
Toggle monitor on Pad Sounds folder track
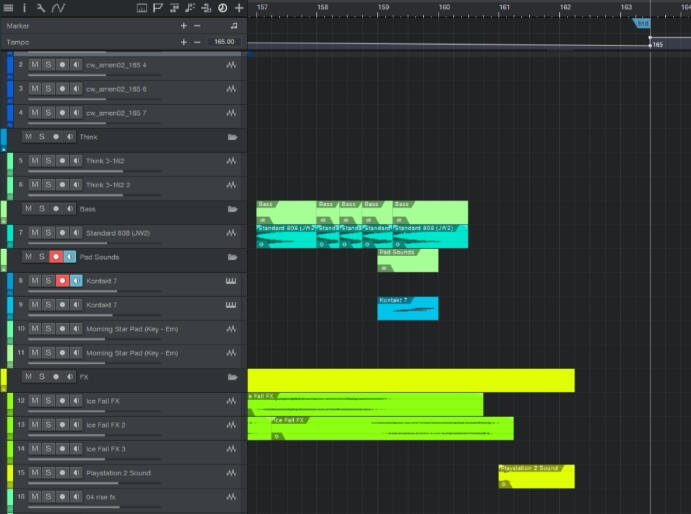(70, 257)
